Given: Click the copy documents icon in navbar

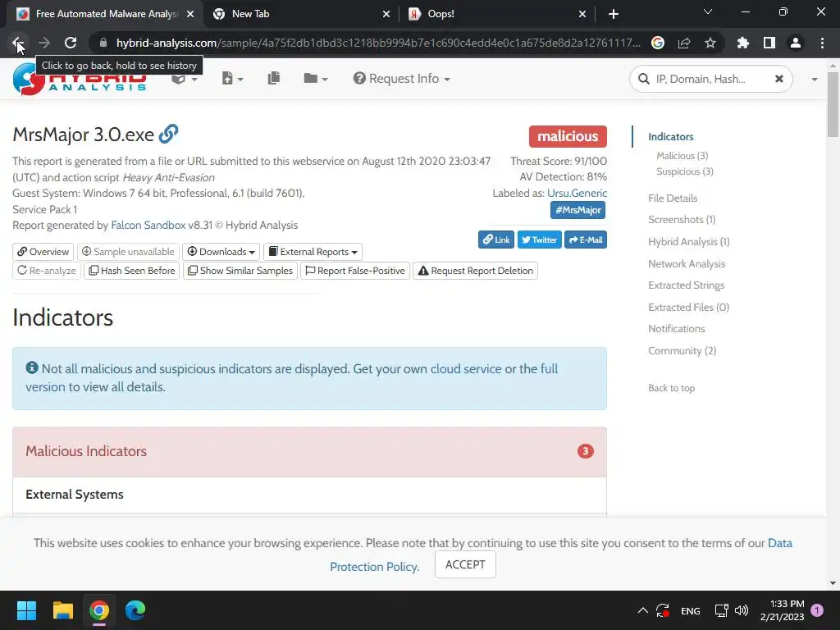Looking at the screenshot, I should [x=274, y=79].
